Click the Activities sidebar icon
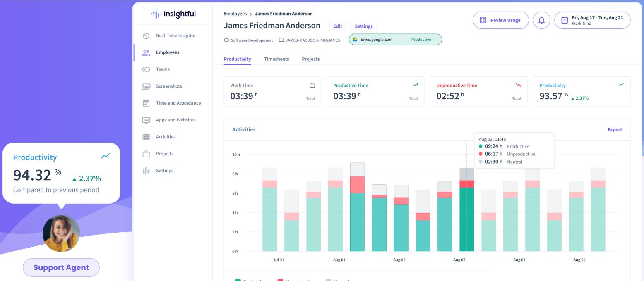 (x=146, y=137)
